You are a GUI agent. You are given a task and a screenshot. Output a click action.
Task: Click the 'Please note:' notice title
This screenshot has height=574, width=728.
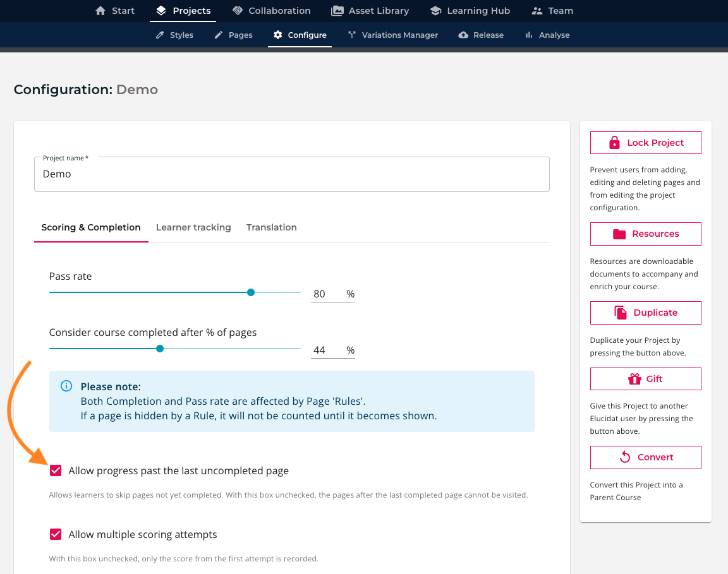111,386
